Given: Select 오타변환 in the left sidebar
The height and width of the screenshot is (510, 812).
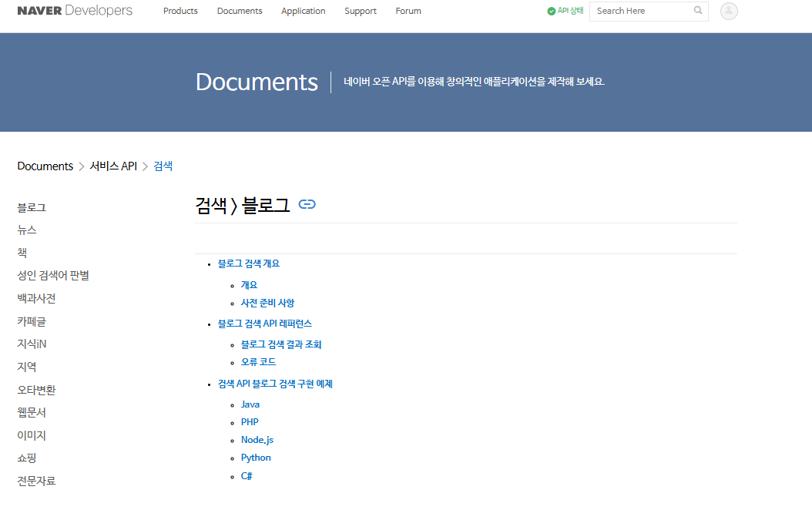Looking at the screenshot, I should click(36, 390).
